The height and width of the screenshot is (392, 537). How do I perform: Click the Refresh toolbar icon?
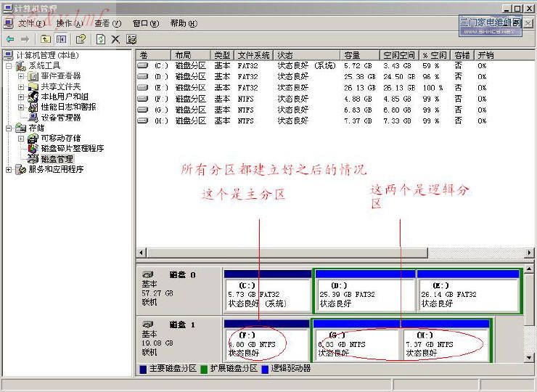(x=101, y=39)
